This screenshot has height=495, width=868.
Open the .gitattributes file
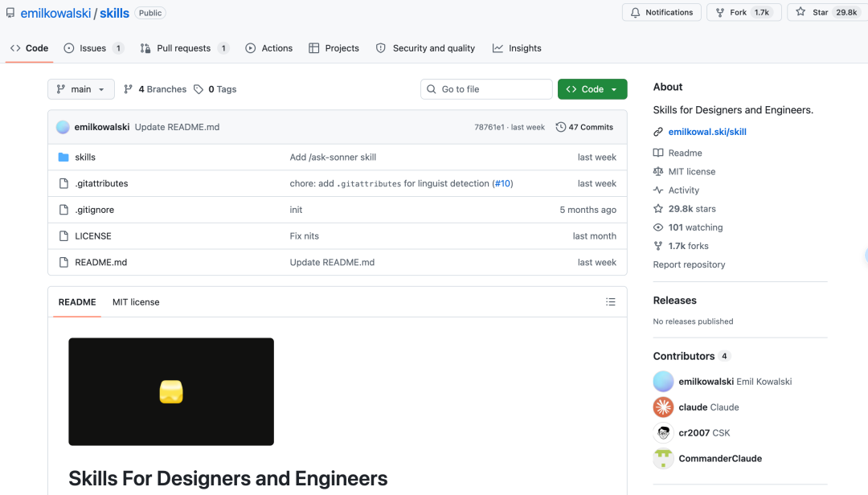[101, 183]
